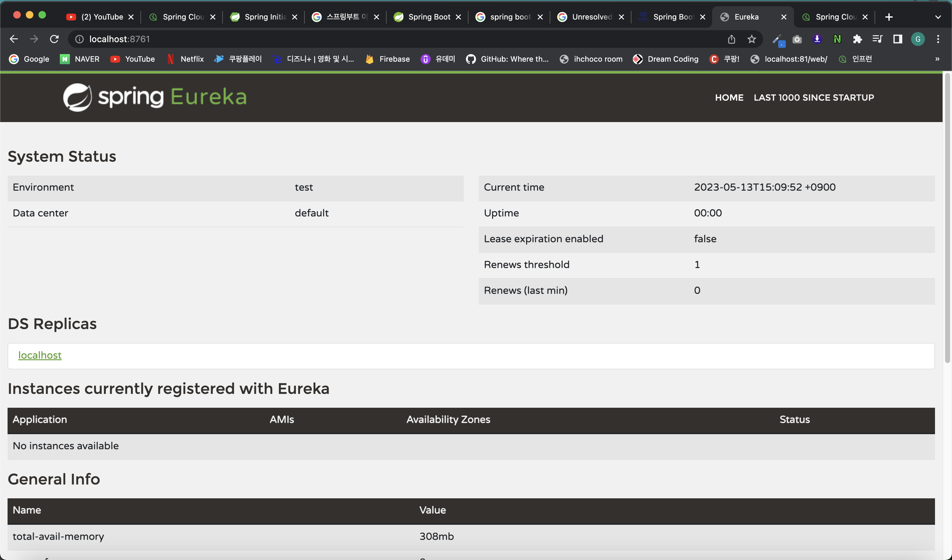Open the Chrome profile avatar G

coord(918,39)
